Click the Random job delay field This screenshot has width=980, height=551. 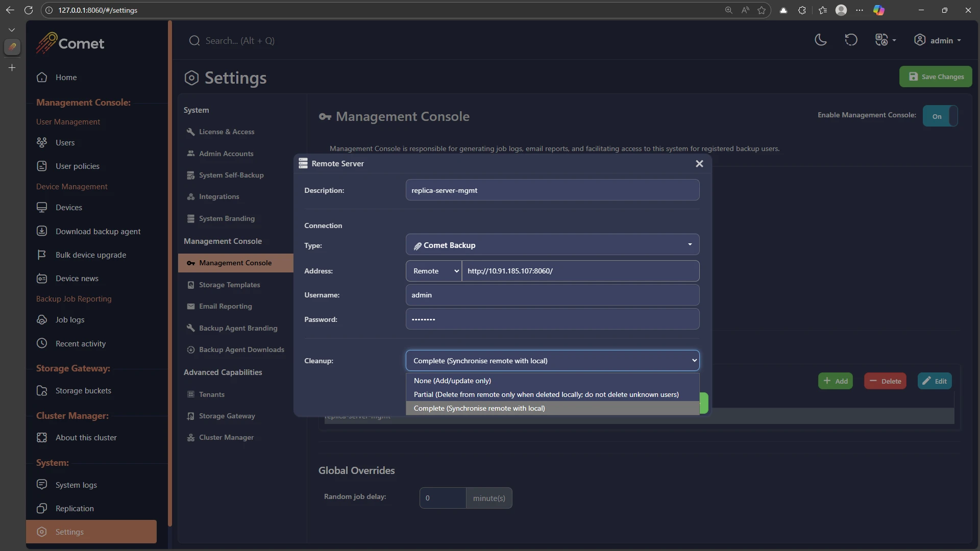[x=443, y=498]
